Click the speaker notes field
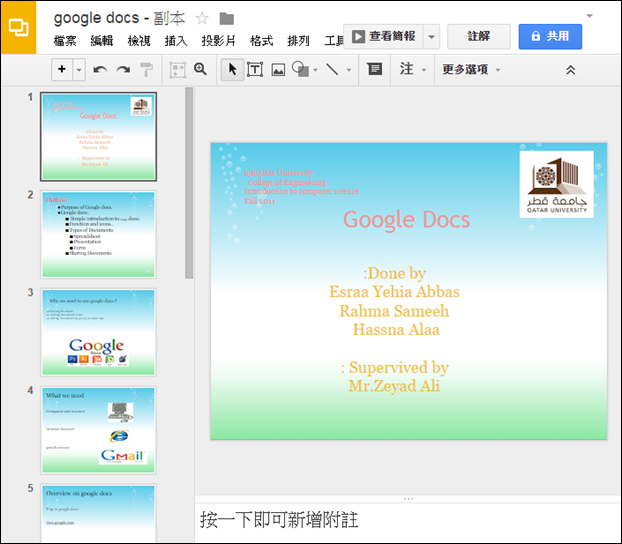The height and width of the screenshot is (544, 622). 408,521
